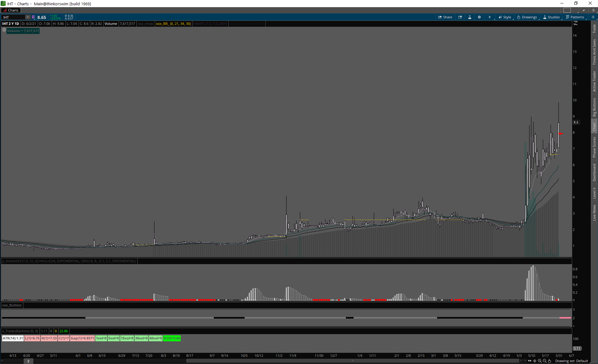Viewport: 598px width, 364px height.
Task: Open the Style dropdown menu
Action: 505,17
